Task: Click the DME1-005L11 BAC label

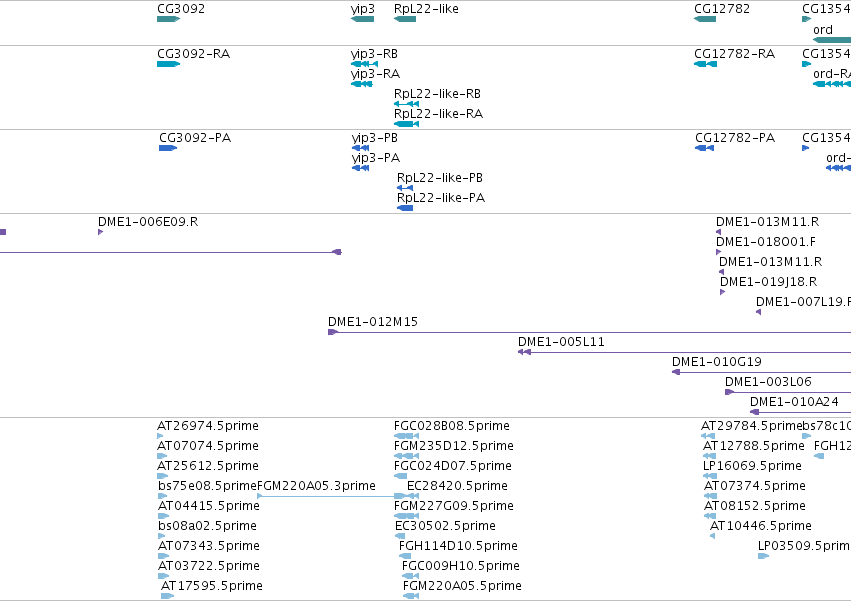Action: pos(561,342)
